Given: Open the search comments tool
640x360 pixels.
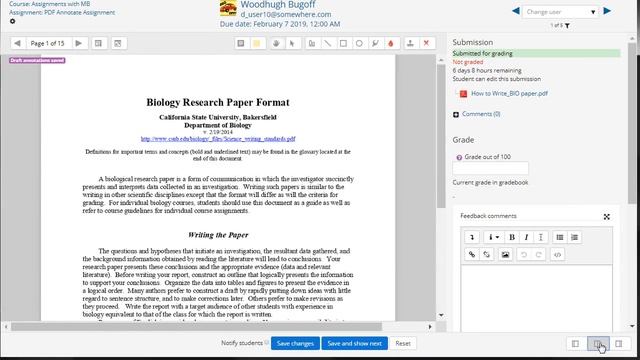Looking at the screenshot, I should coord(98,43).
